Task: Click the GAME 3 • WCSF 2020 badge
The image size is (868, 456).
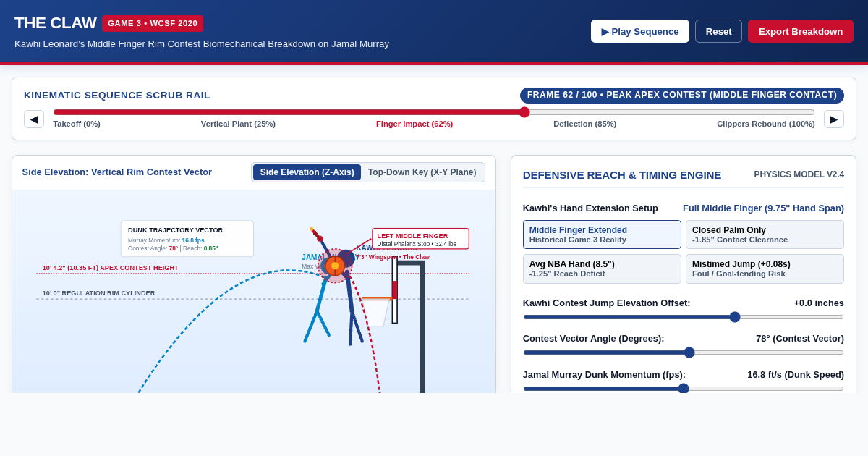Action: (153, 23)
